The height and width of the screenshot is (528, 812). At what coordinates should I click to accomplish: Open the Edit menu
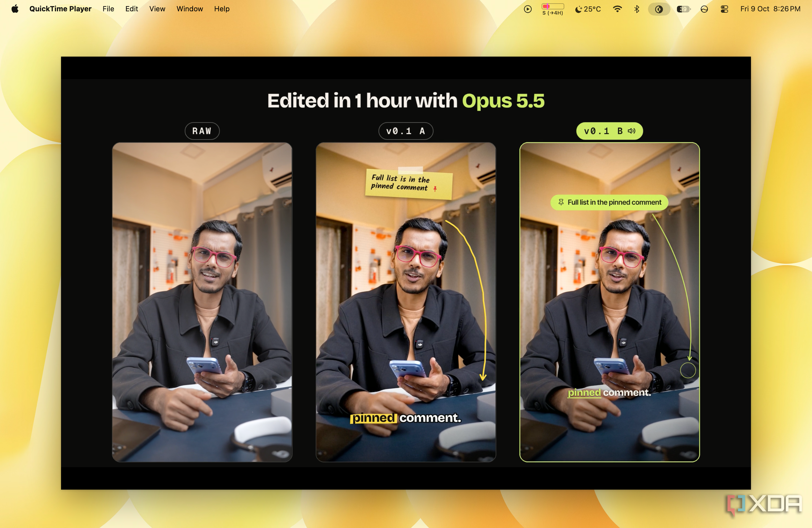[131, 9]
